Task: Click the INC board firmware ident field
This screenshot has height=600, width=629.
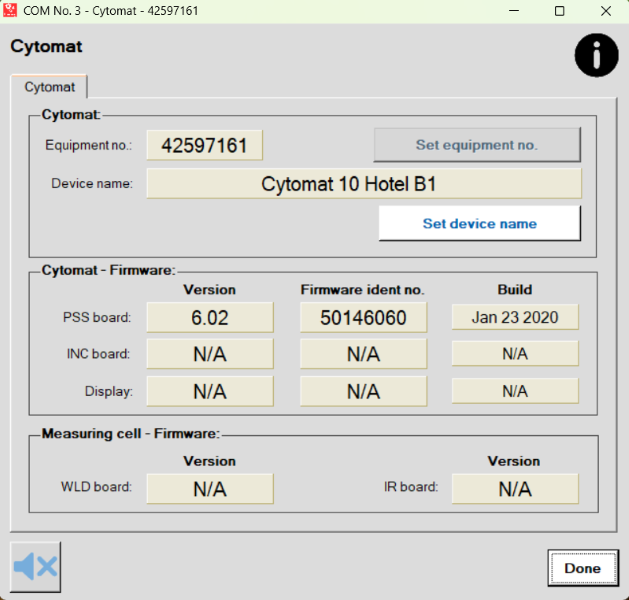Action: pyautogui.click(x=363, y=354)
